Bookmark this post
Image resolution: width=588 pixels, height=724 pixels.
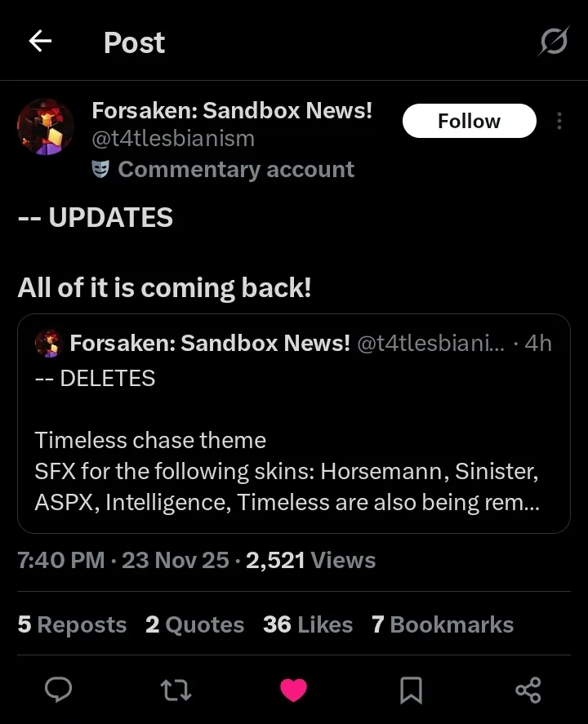tap(411, 691)
